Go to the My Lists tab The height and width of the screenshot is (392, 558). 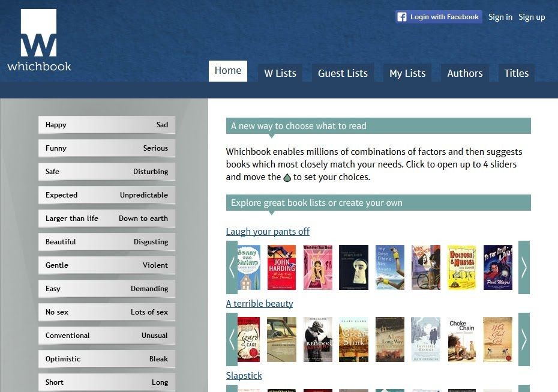[x=407, y=73]
